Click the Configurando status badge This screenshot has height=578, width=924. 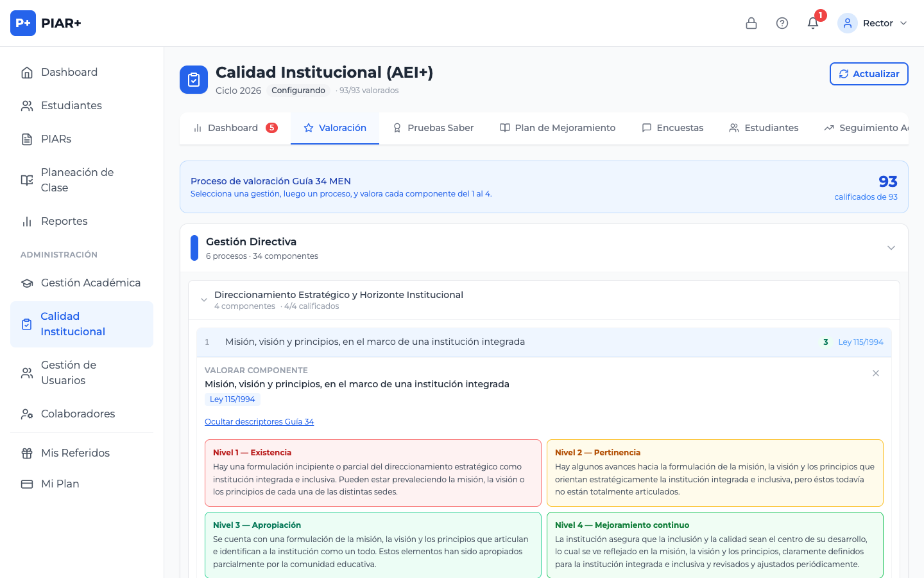[x=298, y=91]
